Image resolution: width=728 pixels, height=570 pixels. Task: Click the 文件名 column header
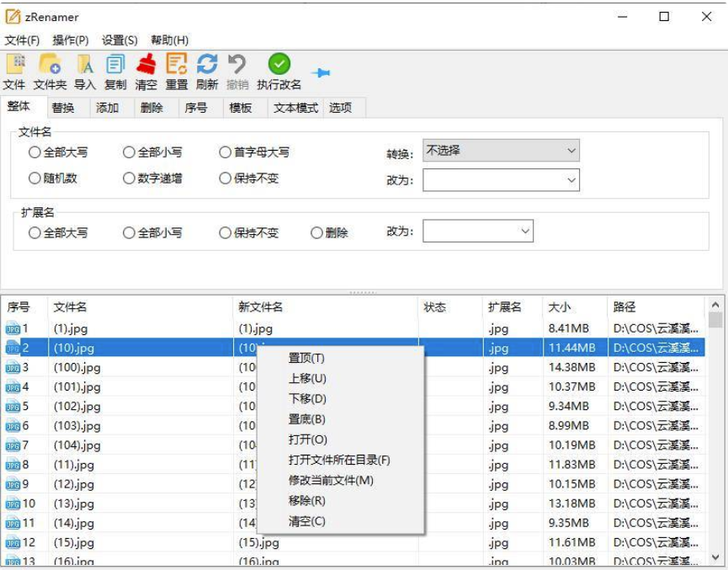tap(71, 307)
